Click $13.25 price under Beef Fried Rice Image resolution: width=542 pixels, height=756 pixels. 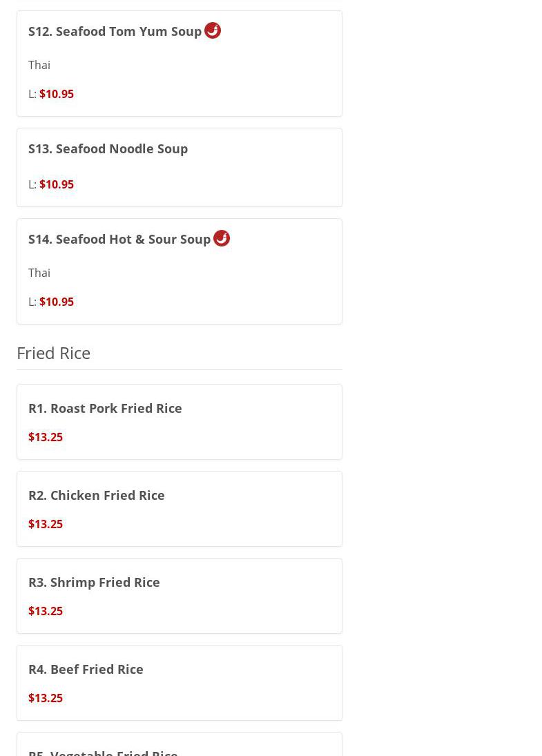[x=46, y=698]
